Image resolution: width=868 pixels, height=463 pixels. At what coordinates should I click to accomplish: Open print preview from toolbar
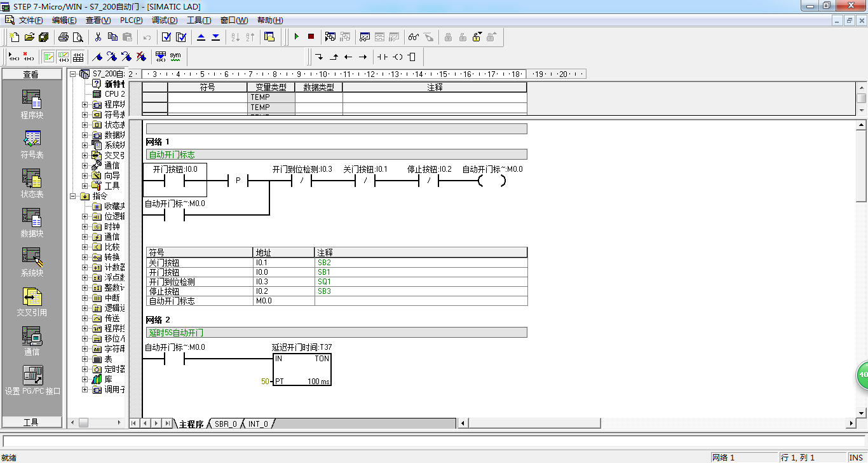(x=78, y=37)
